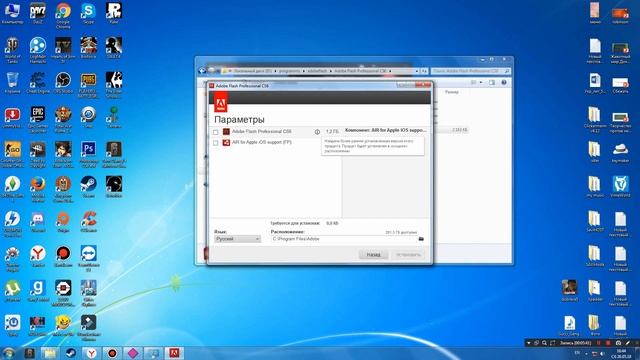
Task: Click the info icon beside Flash Professional CS6
Action: [x=317, y=132]
